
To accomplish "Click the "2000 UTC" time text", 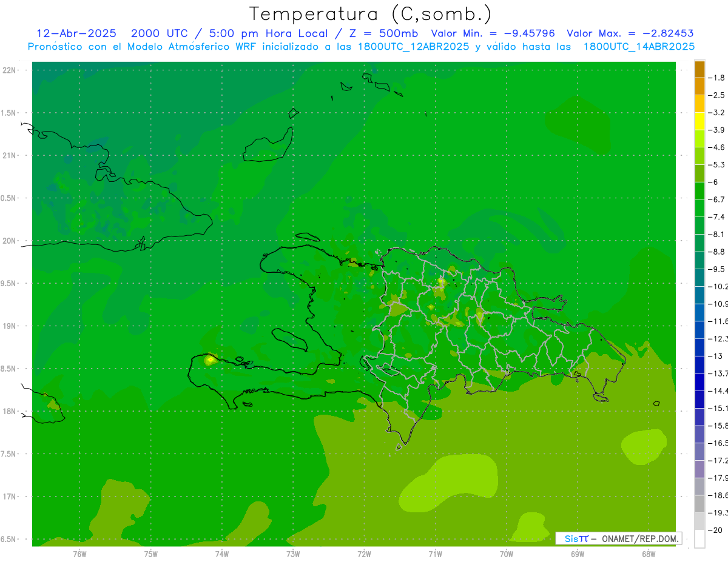I will 159,33.
